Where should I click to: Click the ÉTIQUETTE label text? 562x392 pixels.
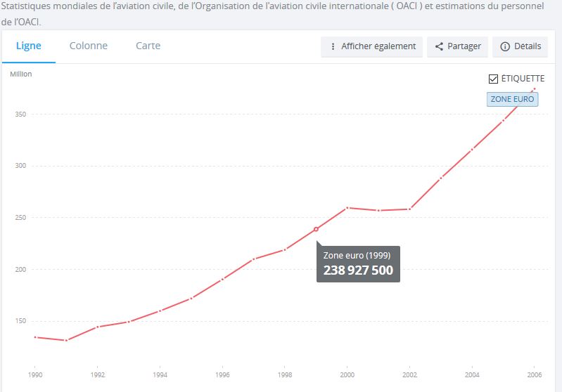523,79
